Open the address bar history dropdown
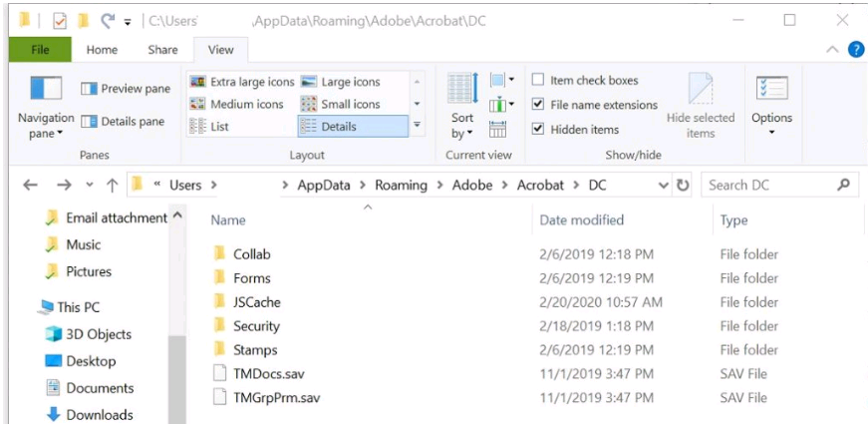This screenshot has height=428, width=868. pos(664,185)
